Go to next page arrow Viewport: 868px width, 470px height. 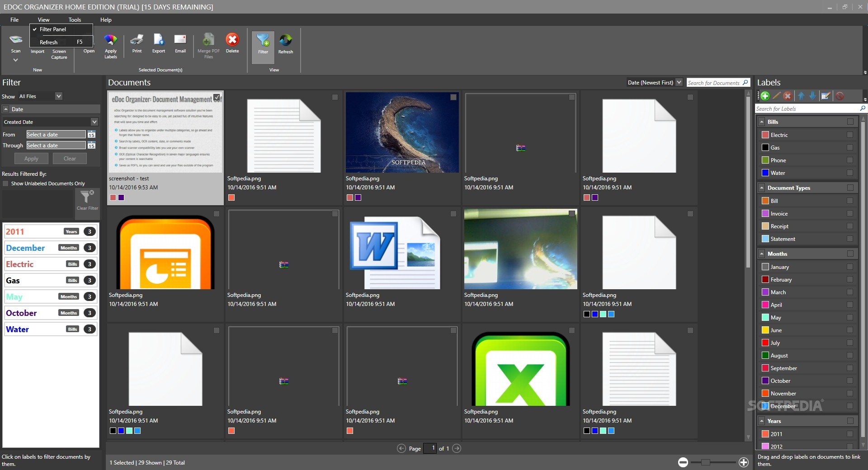click(457, 448)
